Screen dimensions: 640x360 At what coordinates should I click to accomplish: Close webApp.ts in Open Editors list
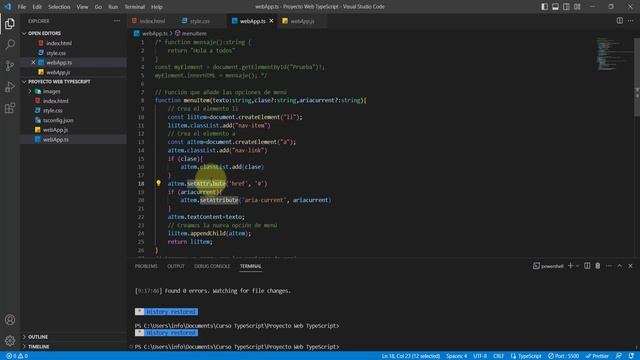pyautogui.click(x=33, y=62)
